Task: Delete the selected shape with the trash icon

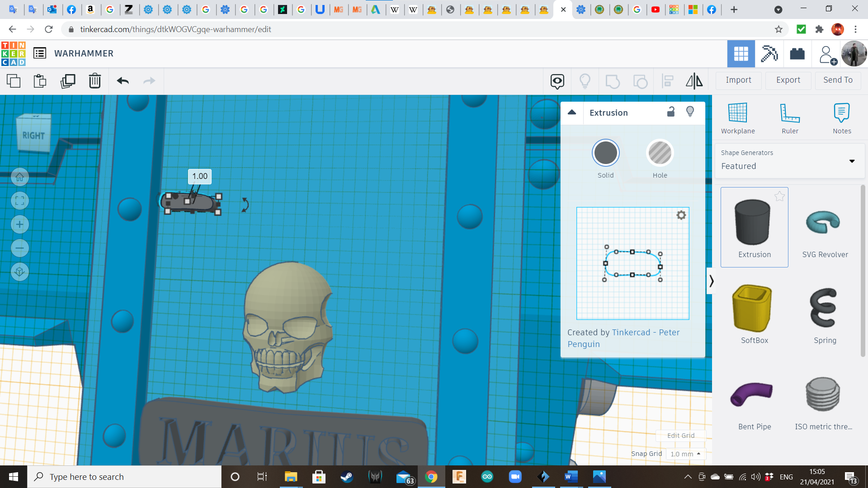Action: click(94, 81)
